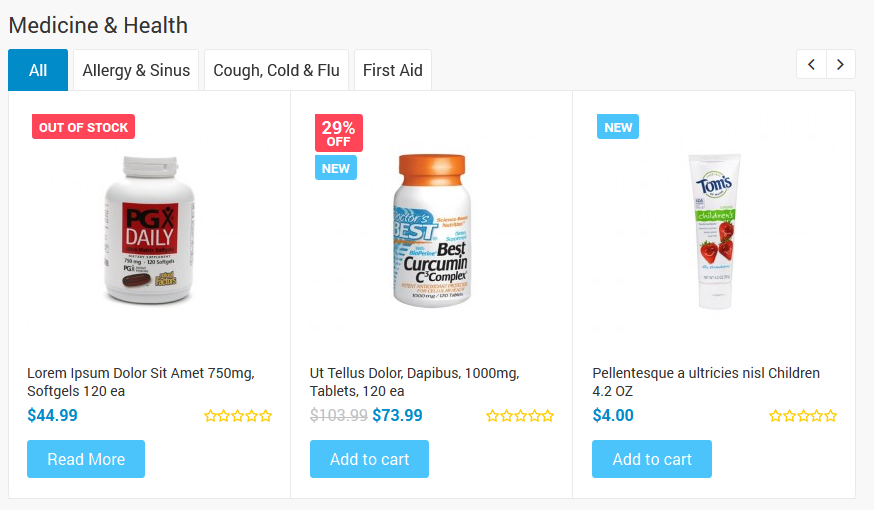Click star rating of Curcumin tablets product
Screen dimensions: 874x510
click(x=520, y=416)
